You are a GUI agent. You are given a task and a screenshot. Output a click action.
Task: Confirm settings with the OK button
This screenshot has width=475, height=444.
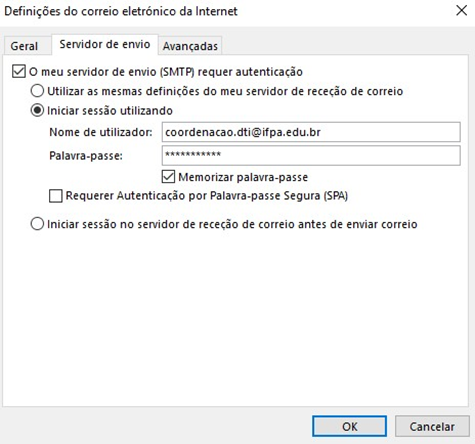349,426
